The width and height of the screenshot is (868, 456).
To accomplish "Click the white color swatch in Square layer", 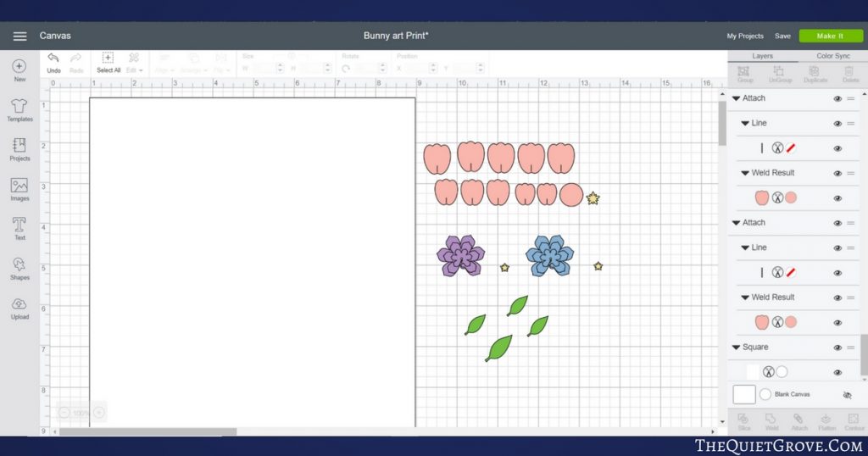I will click(782, 372).
